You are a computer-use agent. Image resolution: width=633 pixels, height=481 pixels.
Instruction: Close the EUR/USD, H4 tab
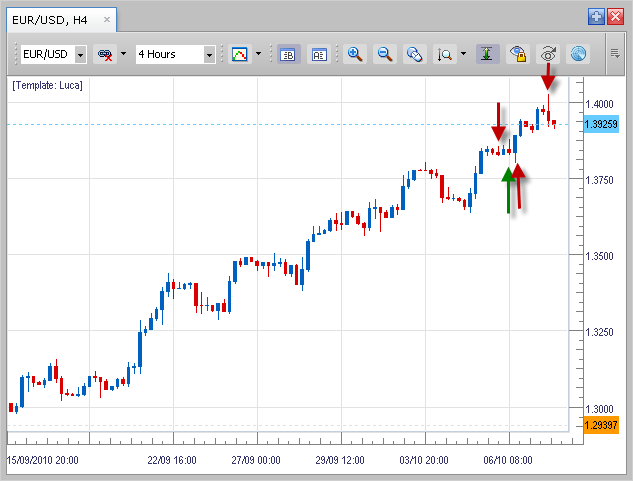point(107,19)
